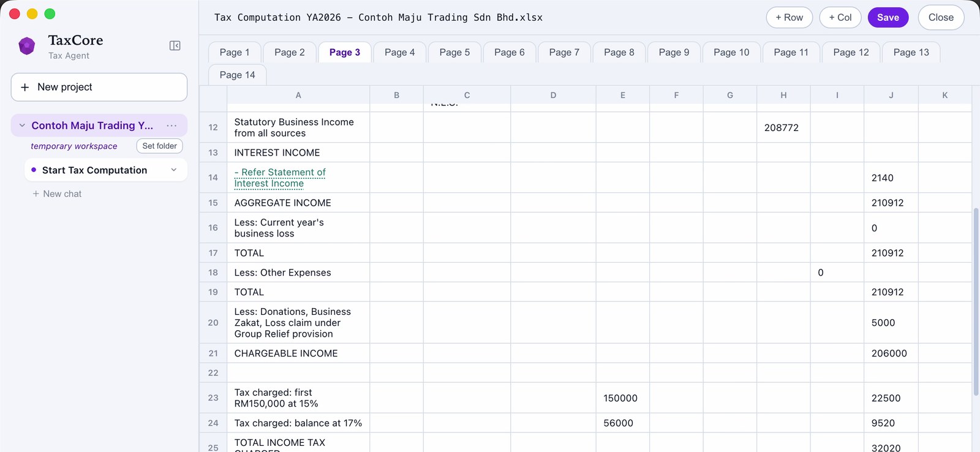The image size is (980, 452).
Task: Go to the Page 10 tab
Action: point(731,53)
